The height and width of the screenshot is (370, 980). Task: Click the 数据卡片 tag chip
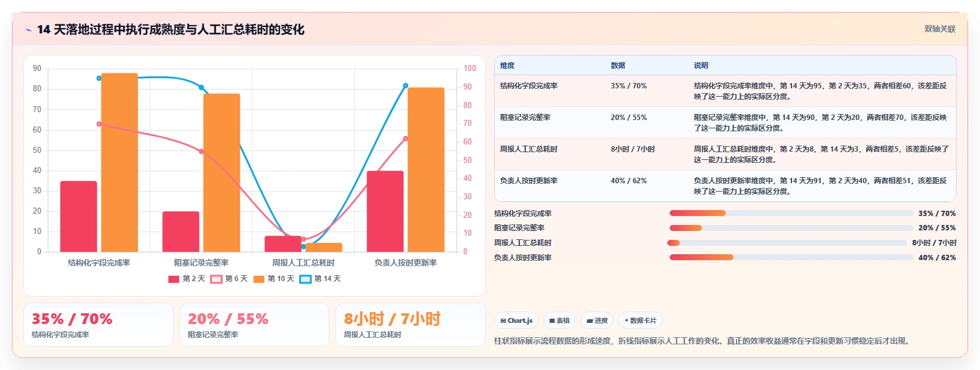pos(640,320)
